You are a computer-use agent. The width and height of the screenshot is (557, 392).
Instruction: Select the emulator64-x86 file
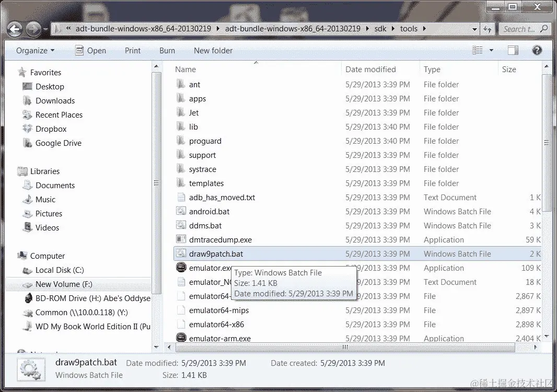coord(216,325)
